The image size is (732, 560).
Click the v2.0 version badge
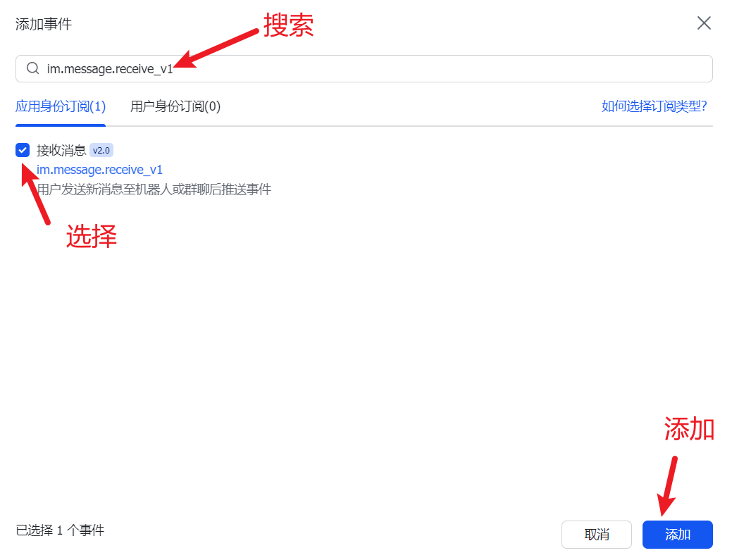[101, 150]
